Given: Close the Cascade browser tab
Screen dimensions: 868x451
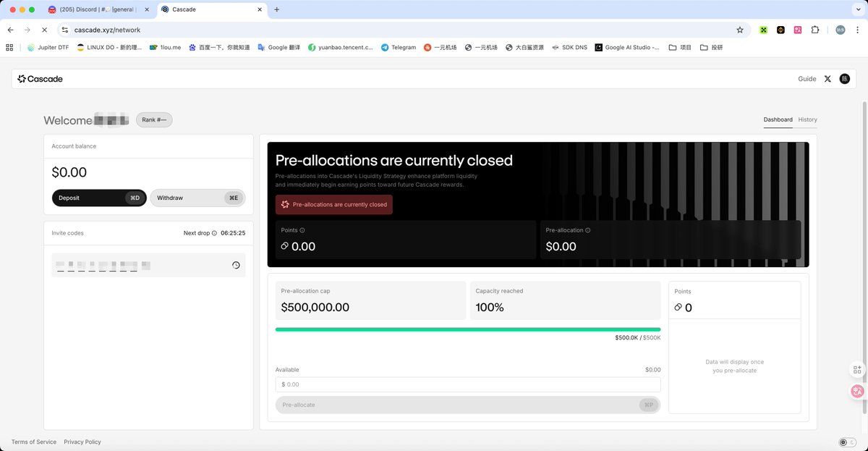Looking at the screenshot, I should pyautogui.click(x=259, y=9).
